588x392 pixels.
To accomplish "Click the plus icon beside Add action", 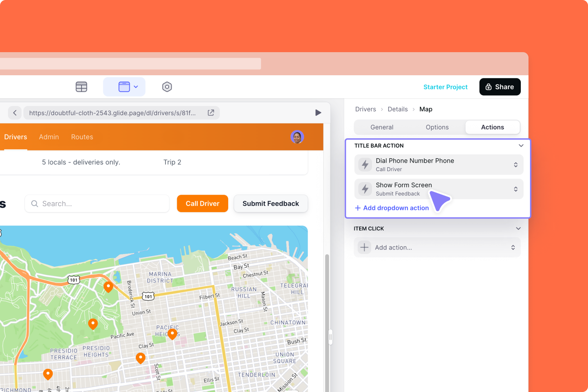I will pyautogui.click(x=364, y=247).
